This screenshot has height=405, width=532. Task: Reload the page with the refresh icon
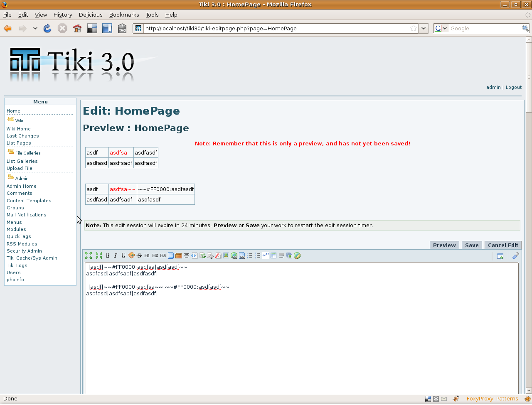47,28
